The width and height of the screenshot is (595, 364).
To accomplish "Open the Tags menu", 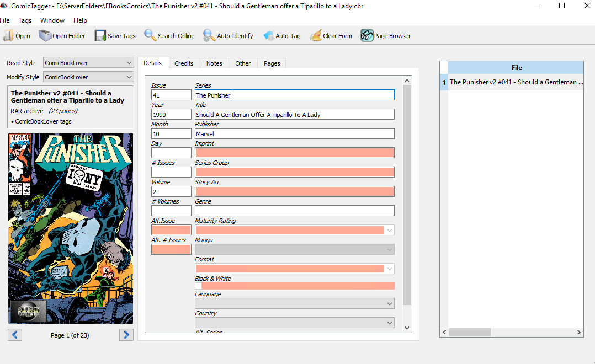I will pyautogui.click(x=25, y=20).
